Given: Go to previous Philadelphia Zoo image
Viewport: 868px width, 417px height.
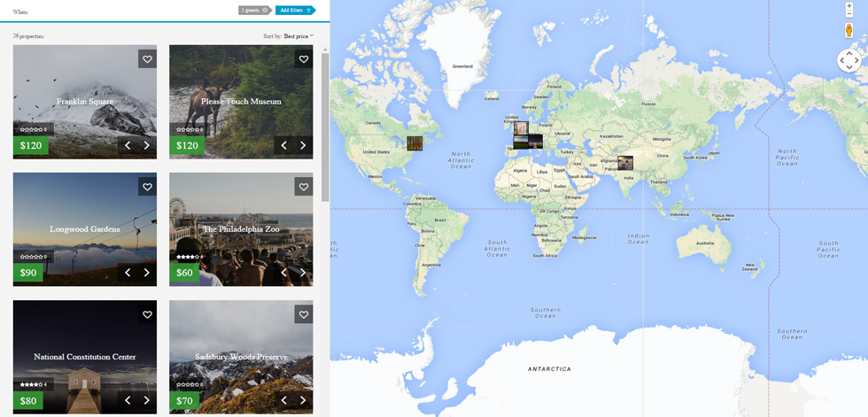Looking at the screenshot, I should coord(283,272).
